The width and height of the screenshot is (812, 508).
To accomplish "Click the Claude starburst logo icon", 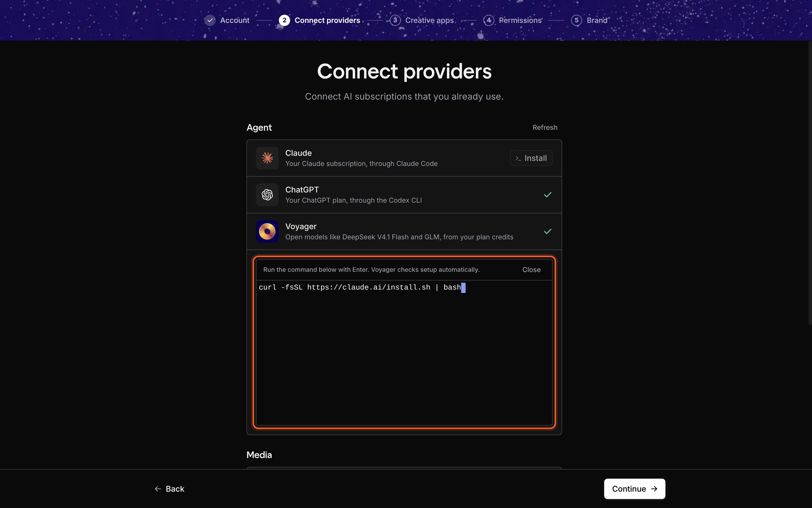I will pos(267,158).
